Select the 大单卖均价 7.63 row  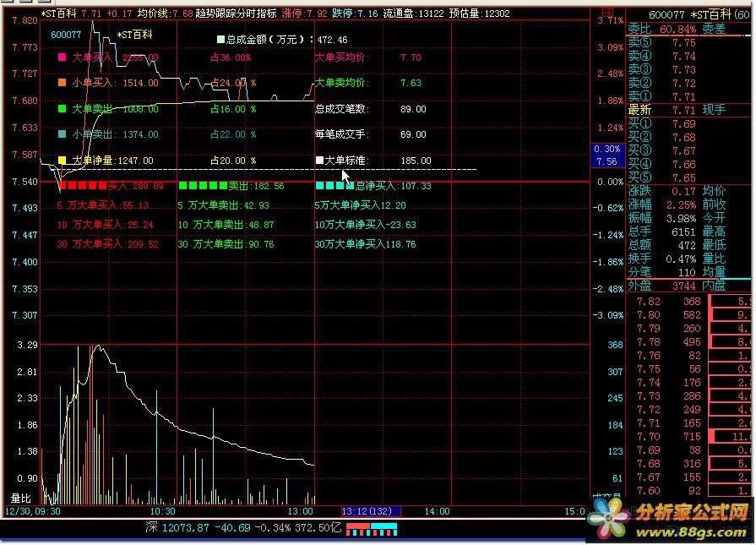pyautogui.click(x=368, y=83)
